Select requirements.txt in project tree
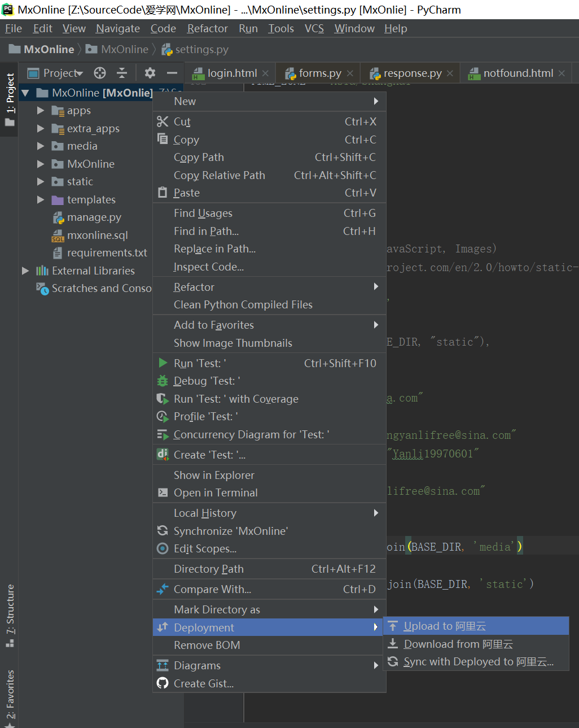Viewport: 579px width, 728px height. pyautogui.click(x=107, y=252)
